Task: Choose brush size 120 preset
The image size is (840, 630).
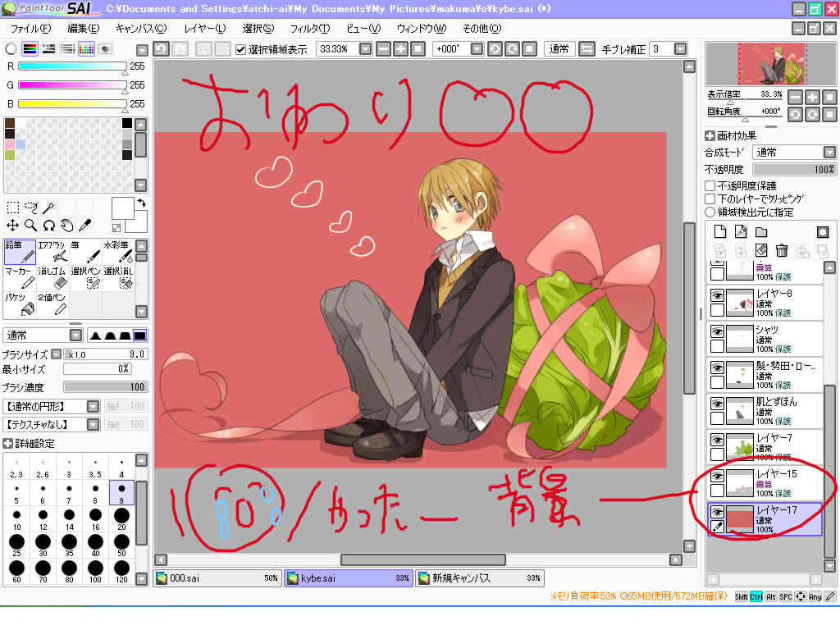Action: 121,571
